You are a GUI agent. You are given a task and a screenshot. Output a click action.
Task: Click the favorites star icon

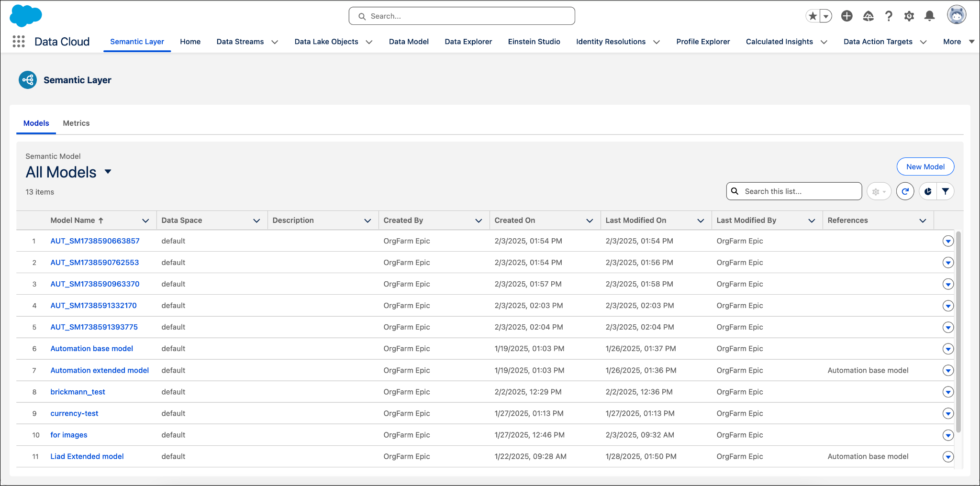tap(813, 16)
